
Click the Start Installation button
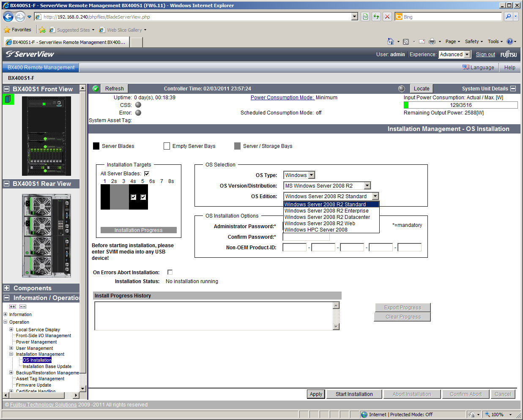(354, 394)
